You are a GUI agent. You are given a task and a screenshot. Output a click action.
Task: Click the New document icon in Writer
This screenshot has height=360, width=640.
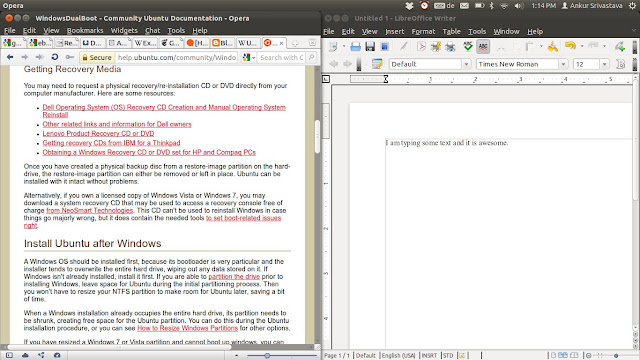coord(333,47)
